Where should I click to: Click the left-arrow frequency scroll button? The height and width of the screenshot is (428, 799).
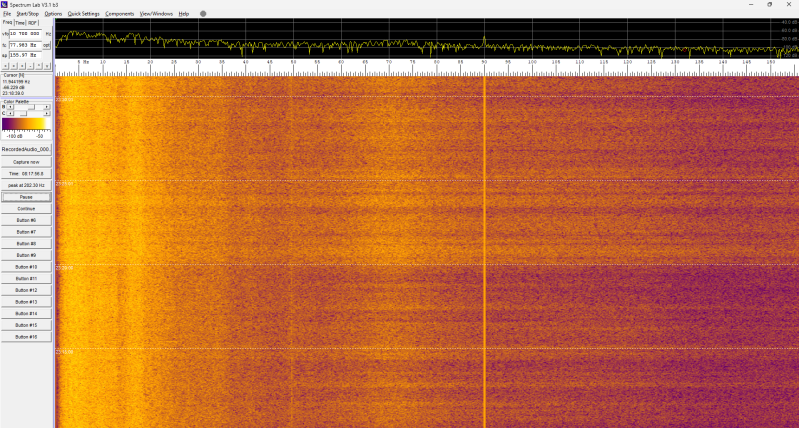pyautogui.click(x=6, y=66)
